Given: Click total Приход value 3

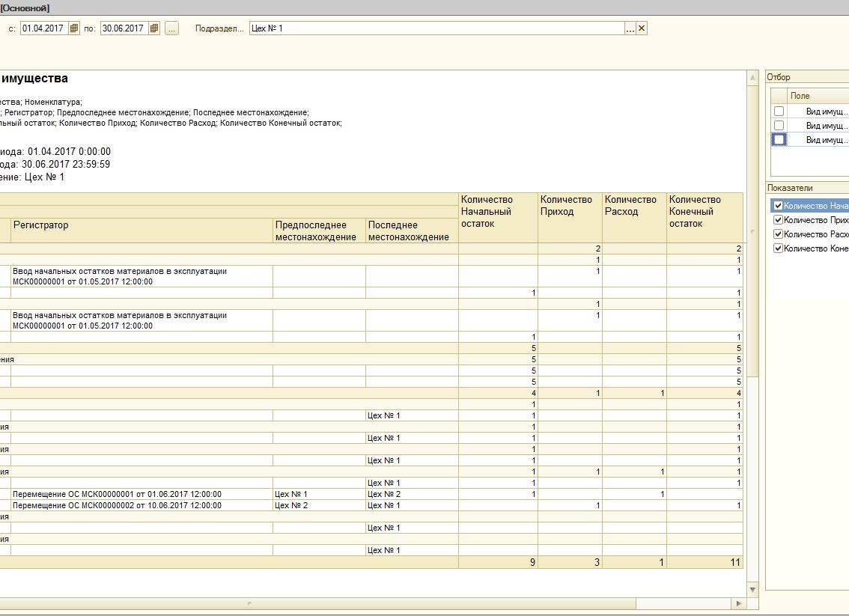Looking at the screenshot, I should pyautogui.click(x=597, y=562).
